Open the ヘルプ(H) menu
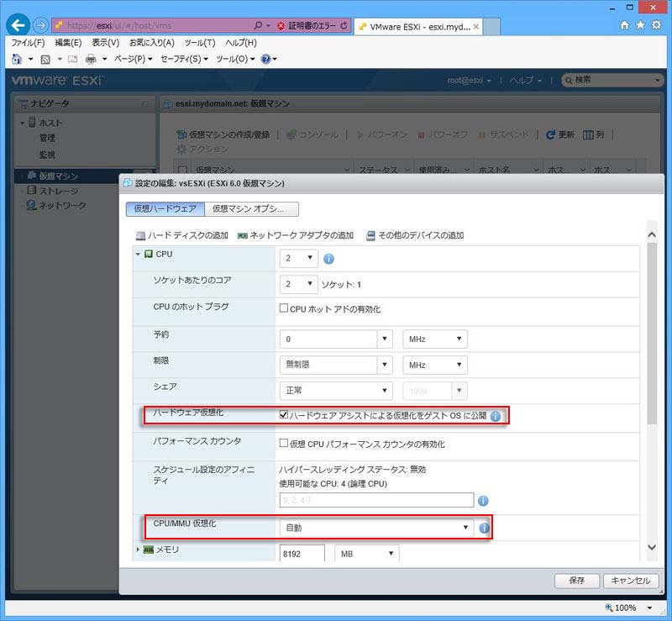Viewport: 672px width, 621px height. [241, 43]
